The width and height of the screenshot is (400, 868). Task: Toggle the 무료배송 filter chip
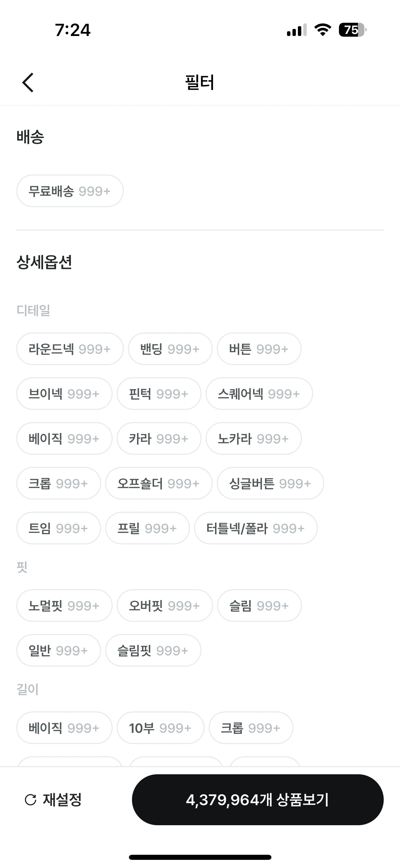coord(70,191)
